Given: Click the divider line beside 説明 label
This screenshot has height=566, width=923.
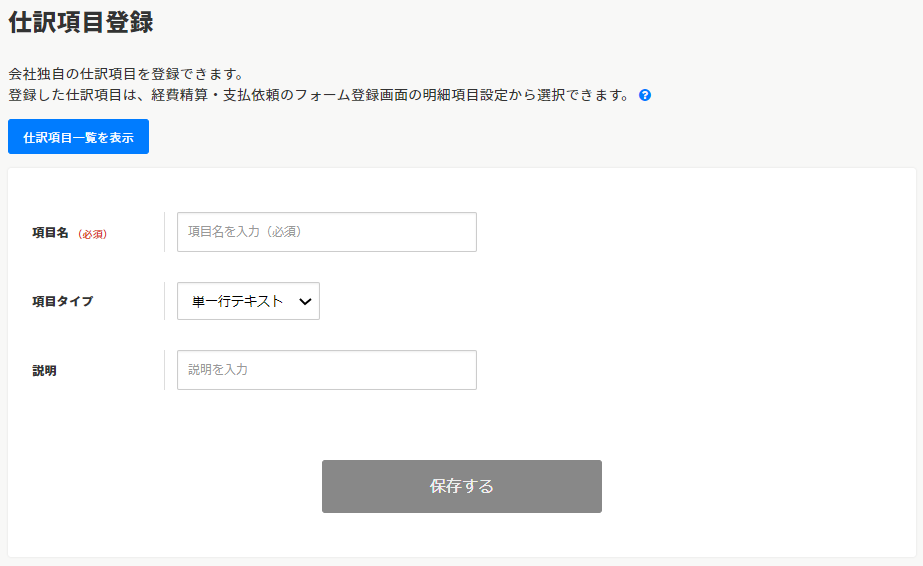Looking at the screenshot, I should click(164, 370).
